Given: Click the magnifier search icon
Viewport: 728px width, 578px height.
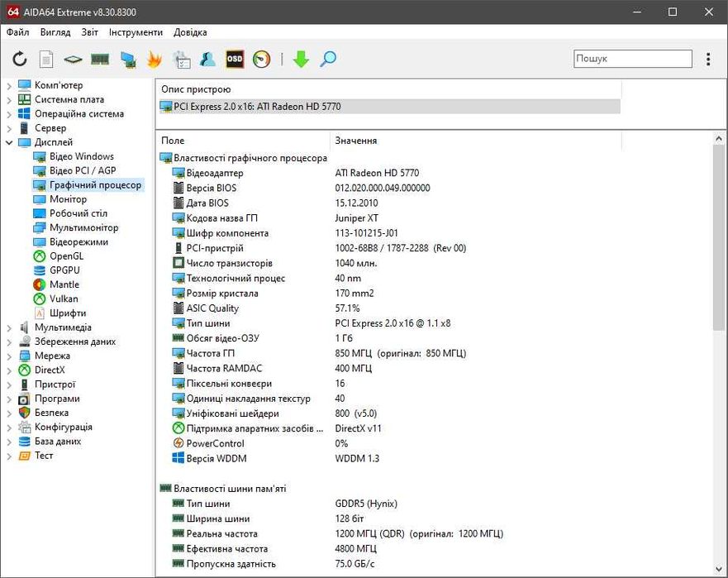Looking at the screenshot, I should pos(328,59).
